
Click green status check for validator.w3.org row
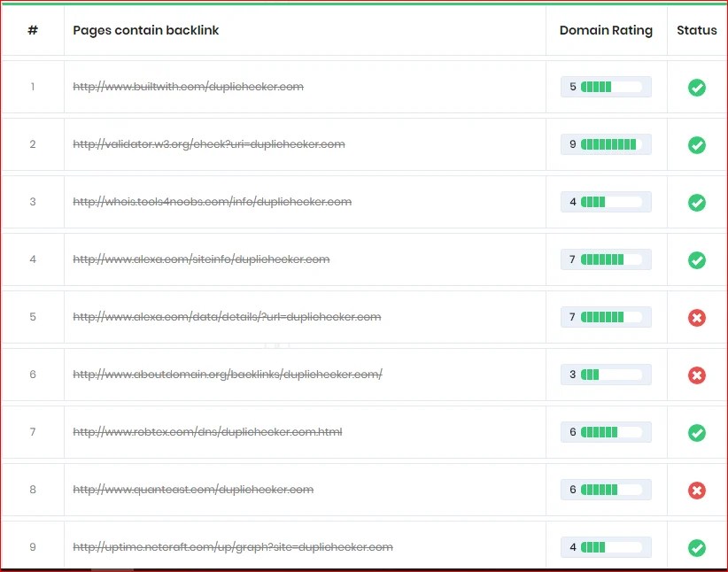click(697, 145)
